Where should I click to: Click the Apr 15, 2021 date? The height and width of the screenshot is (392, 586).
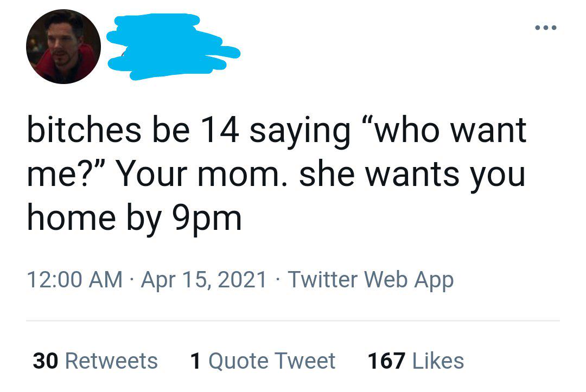(203, 280)
